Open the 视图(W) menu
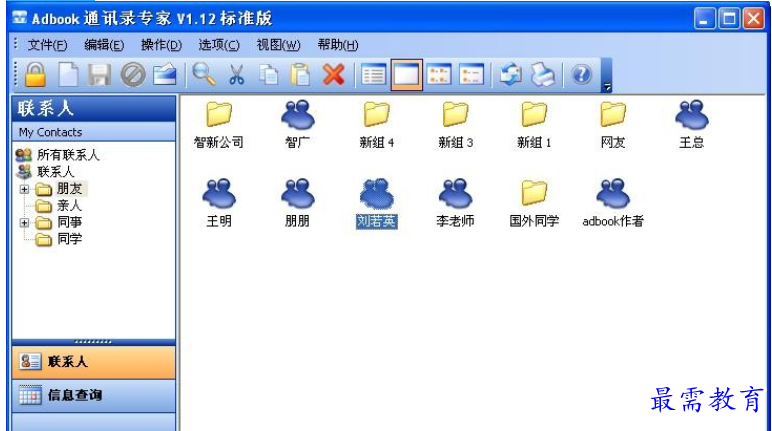Viewport: 772px width, 431px height. pos(278,45)
